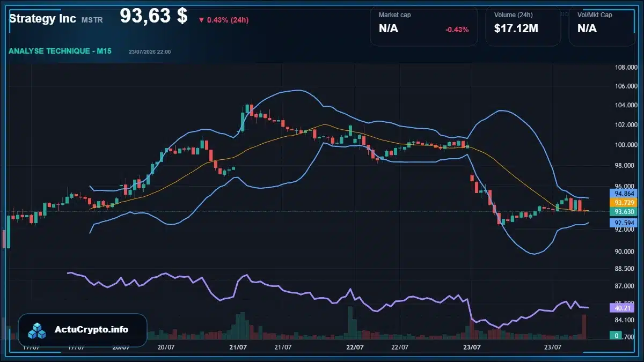Open the ActuCrypto.info link text
Screen dimensions: 644x362
pyautogui.click(x=92, y=330)
